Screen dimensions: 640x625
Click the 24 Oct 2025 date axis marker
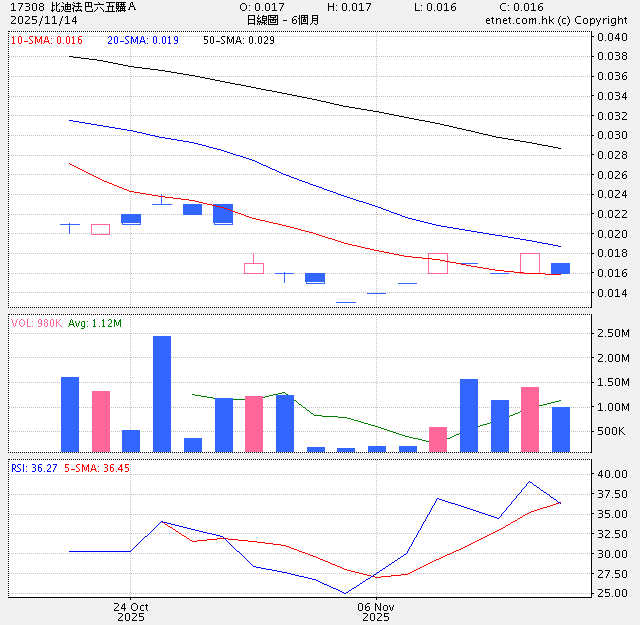tap(130, 611)
